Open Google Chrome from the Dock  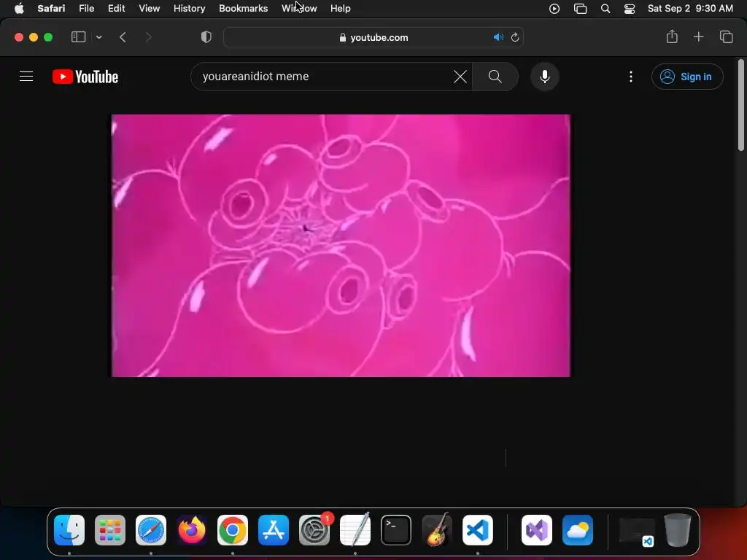[233, 529]
